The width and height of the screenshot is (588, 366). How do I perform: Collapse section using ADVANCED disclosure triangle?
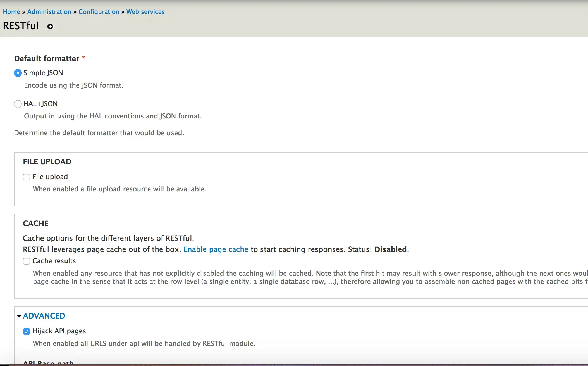[x=19, y=316]
